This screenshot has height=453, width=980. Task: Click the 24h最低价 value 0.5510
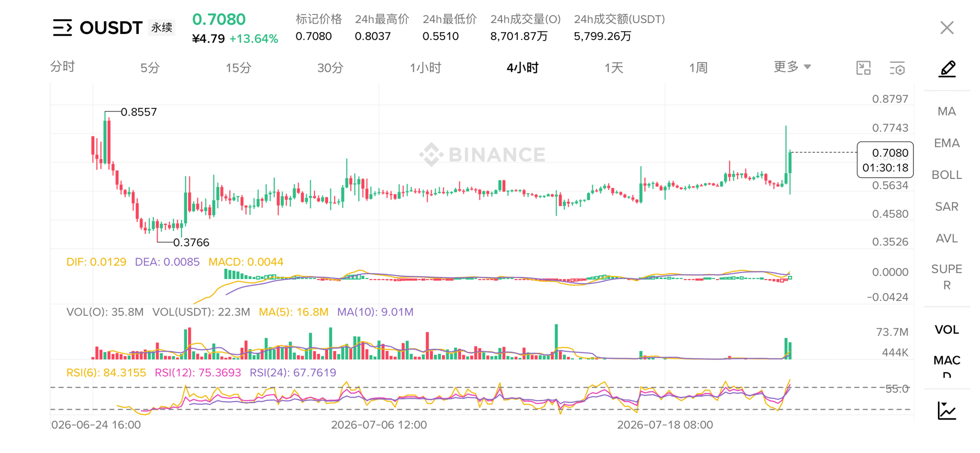(440, 36)
